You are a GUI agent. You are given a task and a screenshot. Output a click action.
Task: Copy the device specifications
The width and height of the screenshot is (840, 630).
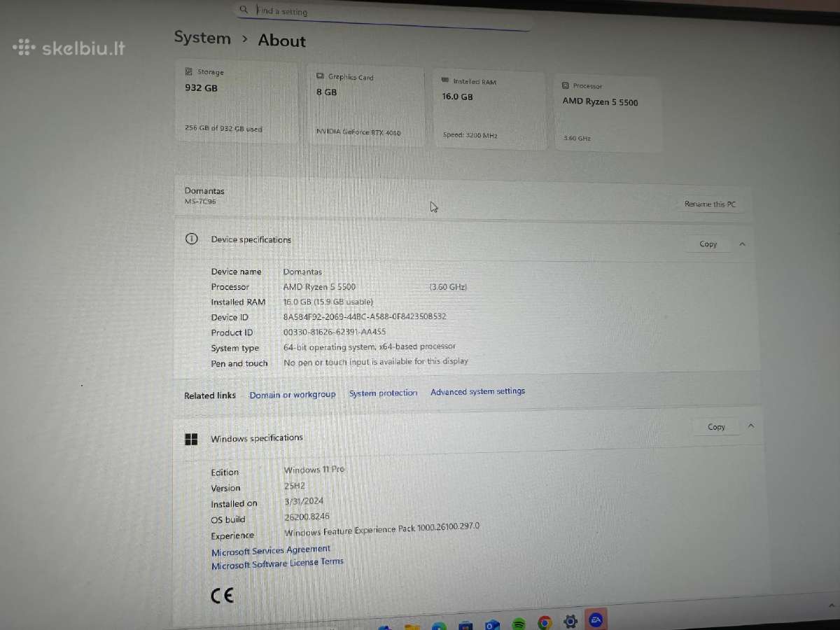pos(708,244)
